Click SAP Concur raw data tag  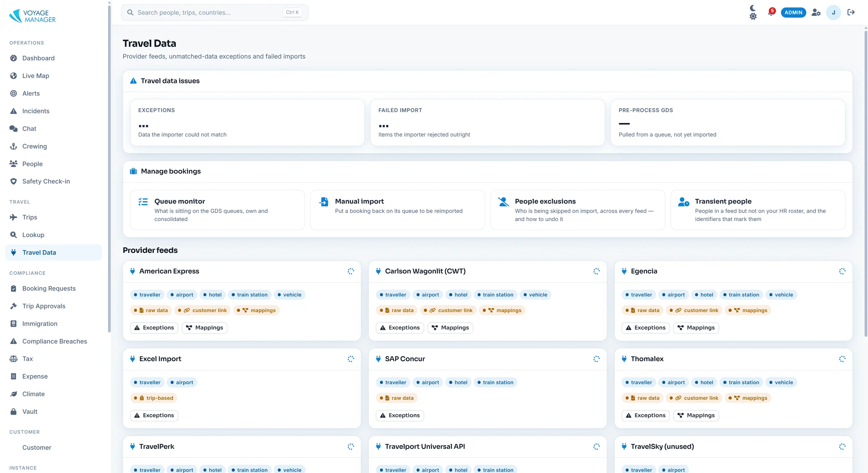[x=397, y=398]
